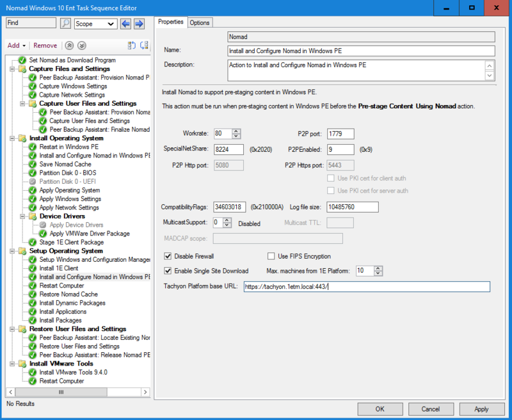
Task: Click the expand all groups icon
Action: [144, 45]
